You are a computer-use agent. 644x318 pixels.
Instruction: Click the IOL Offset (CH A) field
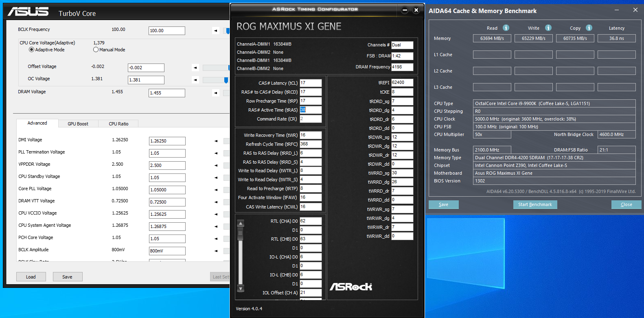point(311,293)
